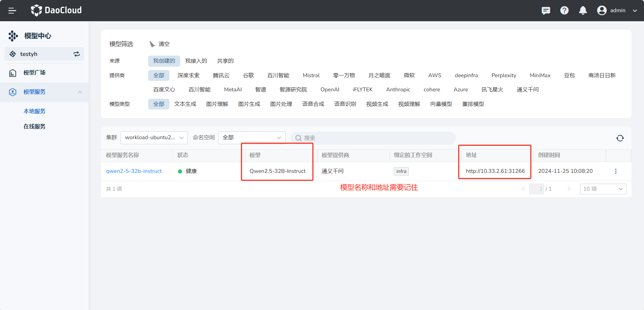Image resolution: width=644 pixels, height=310 pixels.
Task: Click the 清空 broom icon to clear filters
Action: 152,44
